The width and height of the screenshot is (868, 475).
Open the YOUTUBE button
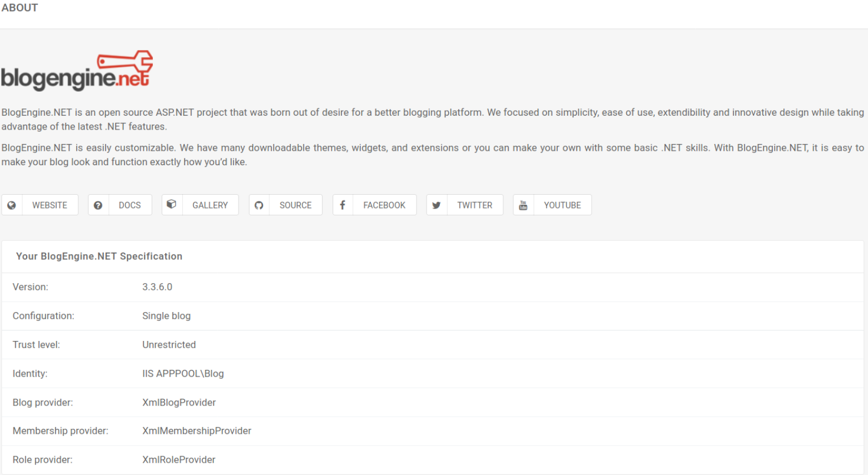552,205
